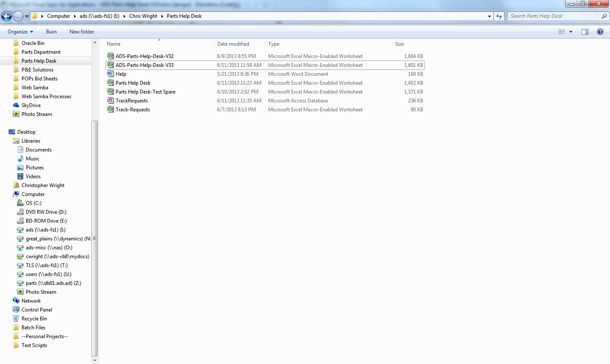The image size is (610, 364).
Task: Open the Organize menu
Action: [x=20, y=32]
